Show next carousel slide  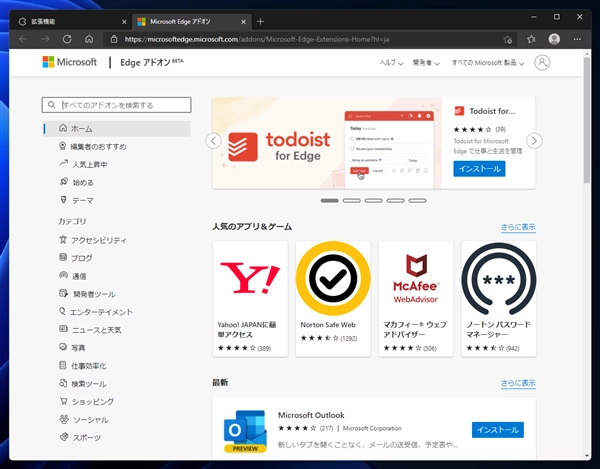point(534,141)
